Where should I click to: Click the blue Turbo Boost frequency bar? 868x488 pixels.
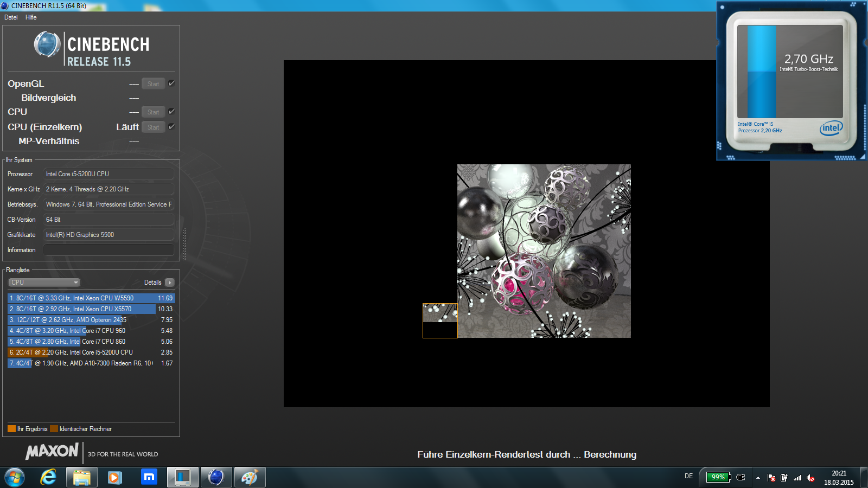point(762,72)
